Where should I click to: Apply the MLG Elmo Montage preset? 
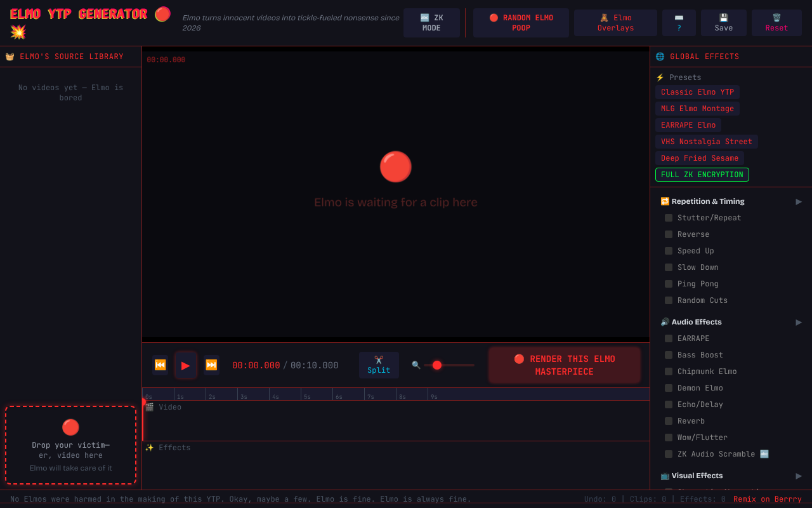tap(697, 109)
